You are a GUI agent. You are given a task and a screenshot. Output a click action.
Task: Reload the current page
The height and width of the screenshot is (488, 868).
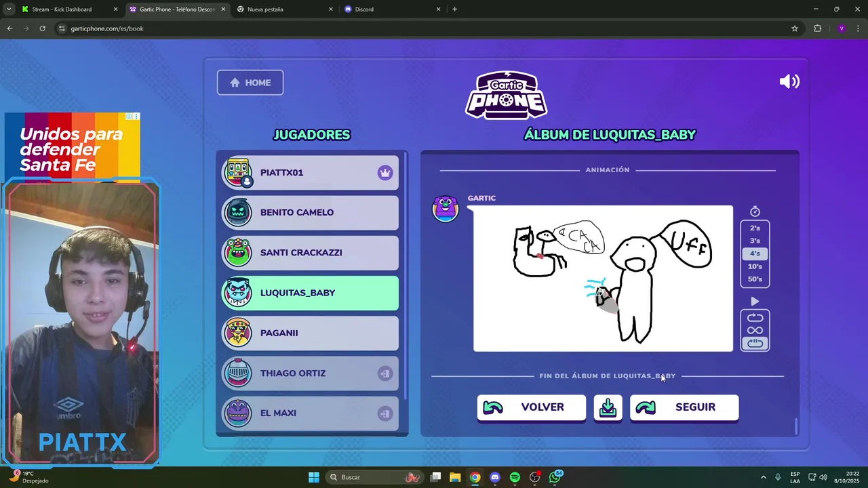click(x=42, y=28)
